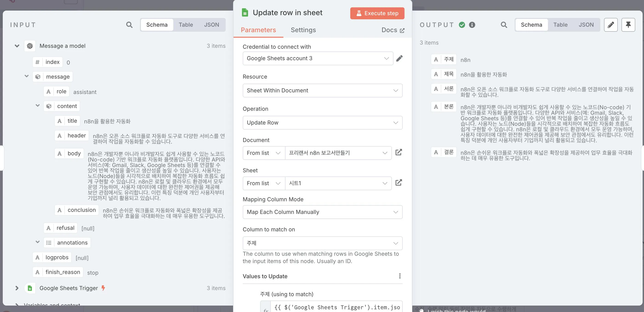Edit the Google Sheets credential pencil icon
The width and height of the screenshot is (644, 312).
point(399,58)
